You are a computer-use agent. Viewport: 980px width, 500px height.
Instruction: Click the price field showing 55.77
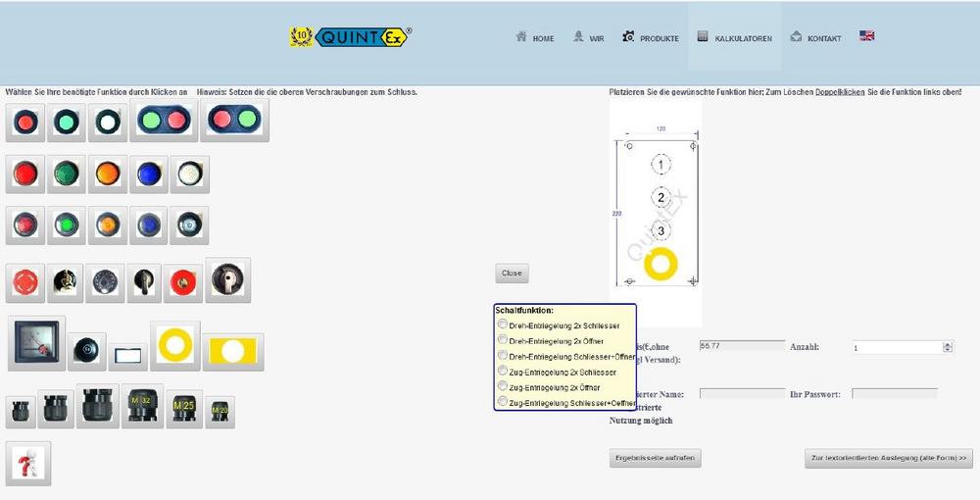pos(742,346)
